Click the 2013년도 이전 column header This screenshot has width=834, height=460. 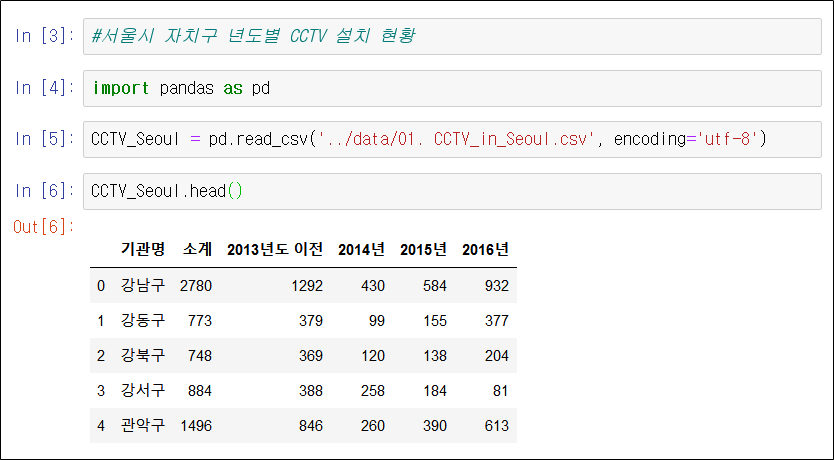click(275, 249)
